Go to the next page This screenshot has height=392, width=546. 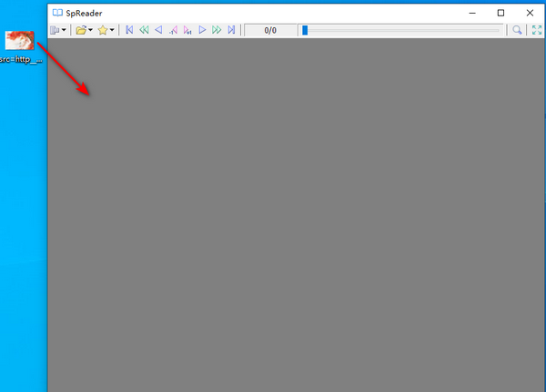202,30
